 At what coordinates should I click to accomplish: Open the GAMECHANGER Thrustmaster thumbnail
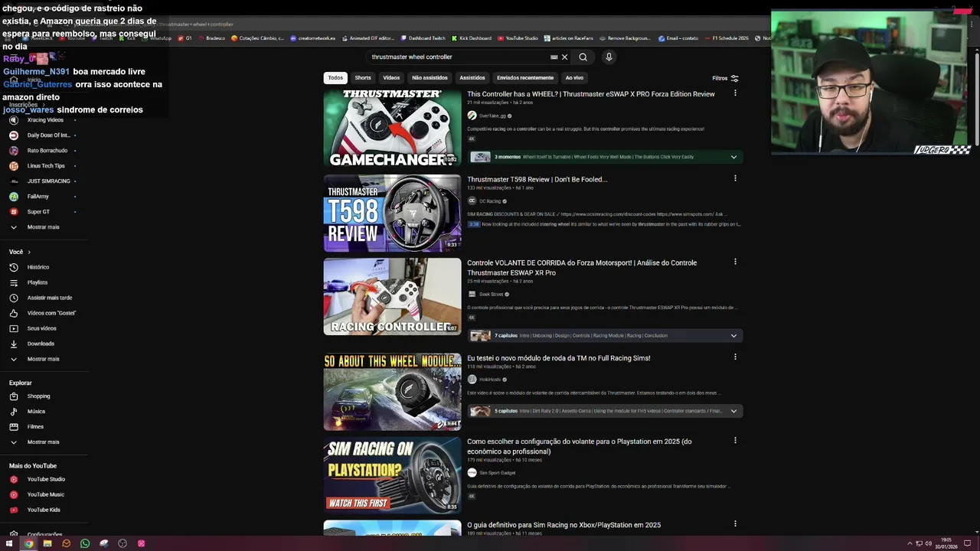[x=392, y=128]
